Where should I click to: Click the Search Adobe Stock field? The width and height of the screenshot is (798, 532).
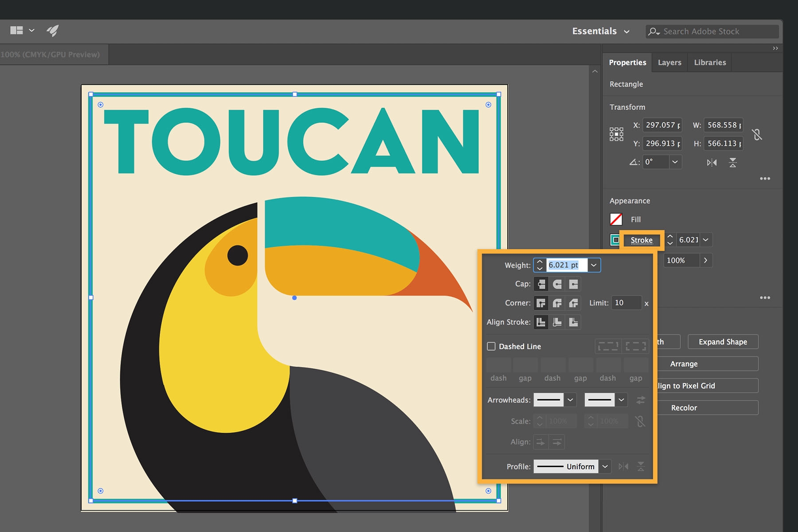click(x=712, y=31)
